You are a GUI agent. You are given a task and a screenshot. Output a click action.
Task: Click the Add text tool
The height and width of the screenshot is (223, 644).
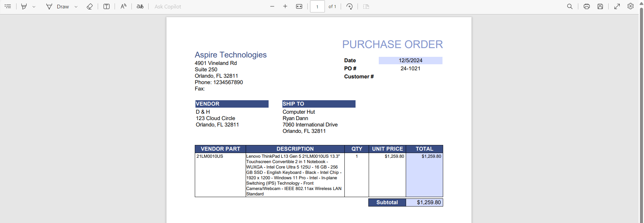[x=106, y=6]
